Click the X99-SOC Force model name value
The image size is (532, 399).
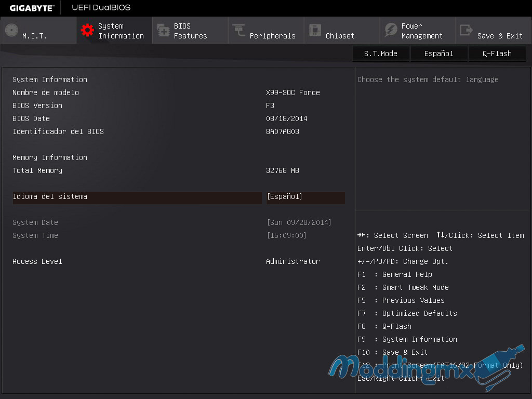(293, 92)
